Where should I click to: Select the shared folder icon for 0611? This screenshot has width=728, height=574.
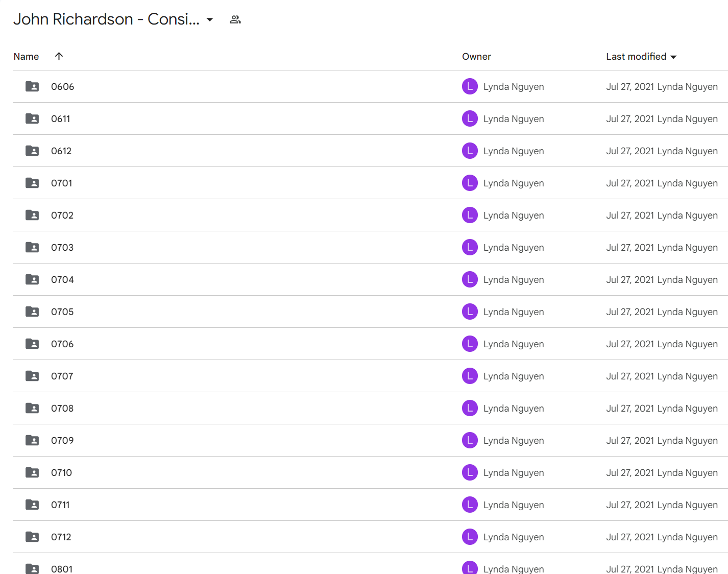(x=32, y=118)
